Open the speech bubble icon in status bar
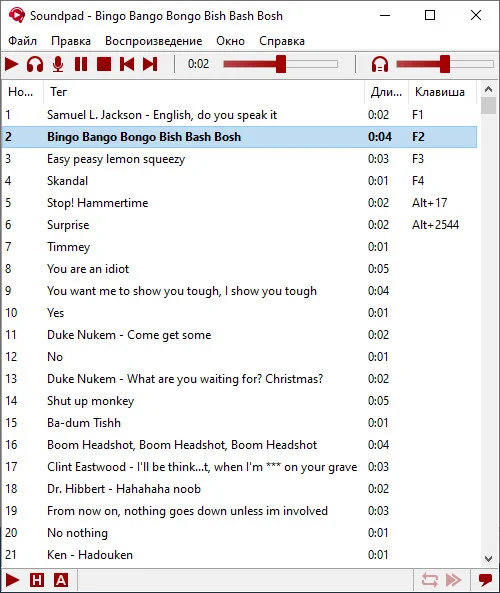The width and height of the screenshot is (500, 593). (x=485, y=579)
